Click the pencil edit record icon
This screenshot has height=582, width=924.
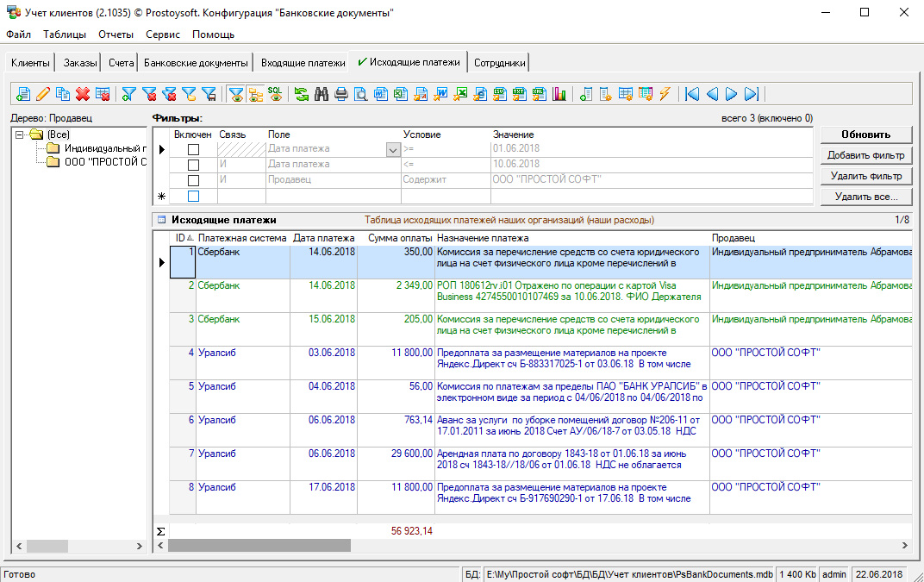43,94
